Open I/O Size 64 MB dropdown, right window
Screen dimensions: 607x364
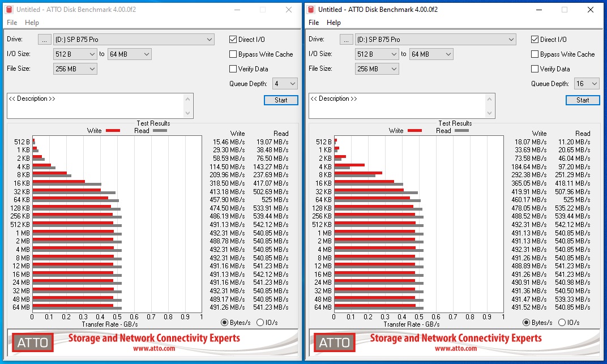[431, 54]
